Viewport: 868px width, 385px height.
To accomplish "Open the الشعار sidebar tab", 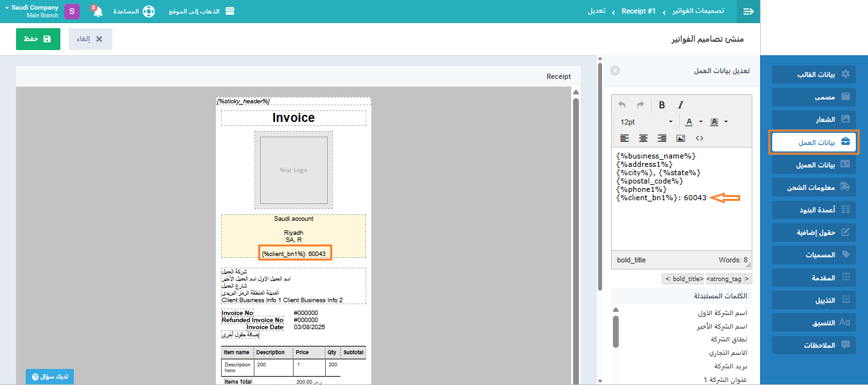I will pos(814,119).
